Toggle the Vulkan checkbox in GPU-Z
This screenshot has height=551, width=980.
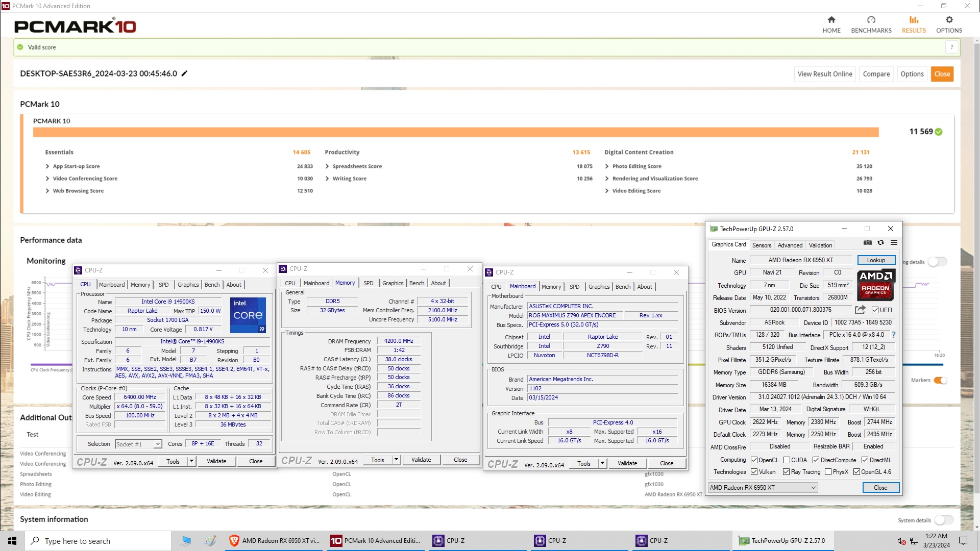[754, 472]
